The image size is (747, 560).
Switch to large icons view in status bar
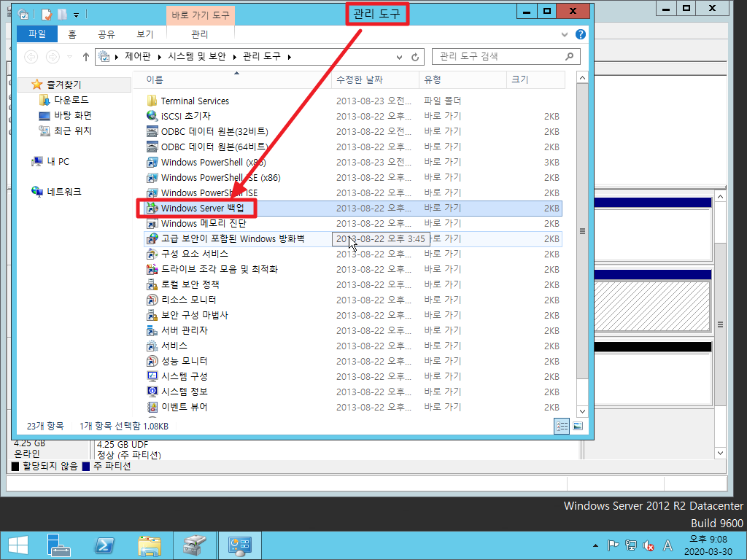point(578,426)
